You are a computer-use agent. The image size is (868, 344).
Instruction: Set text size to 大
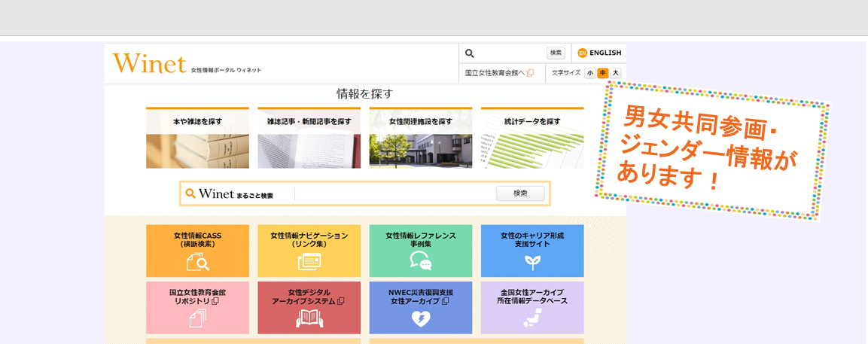click(616, 72)
